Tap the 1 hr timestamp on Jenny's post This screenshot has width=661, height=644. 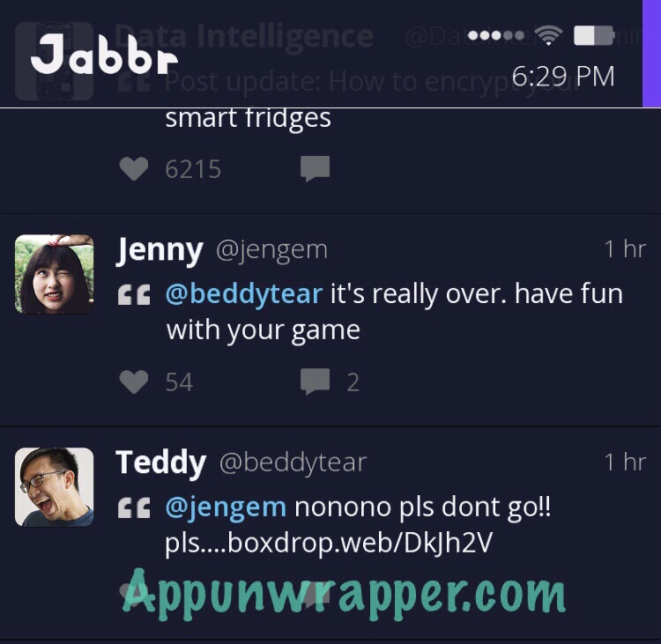tap(625, 248)
